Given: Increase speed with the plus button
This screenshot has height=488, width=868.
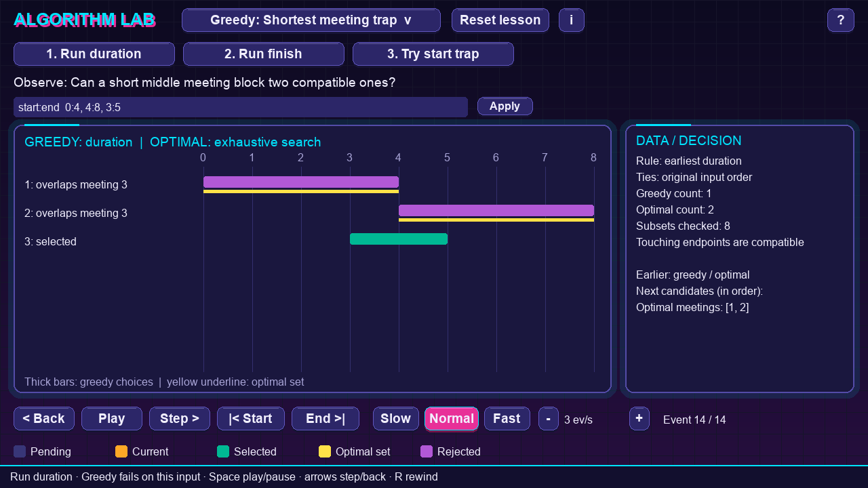Looking at the screenshot, I should point(639,419).
